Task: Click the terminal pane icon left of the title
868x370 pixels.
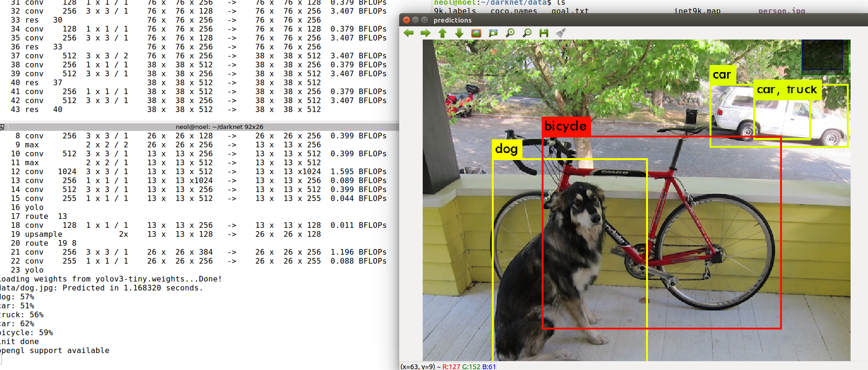Action: point(2,127)
